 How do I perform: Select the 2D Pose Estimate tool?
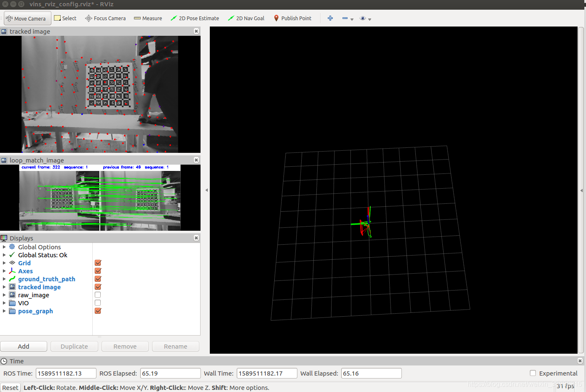pos(195,18)
